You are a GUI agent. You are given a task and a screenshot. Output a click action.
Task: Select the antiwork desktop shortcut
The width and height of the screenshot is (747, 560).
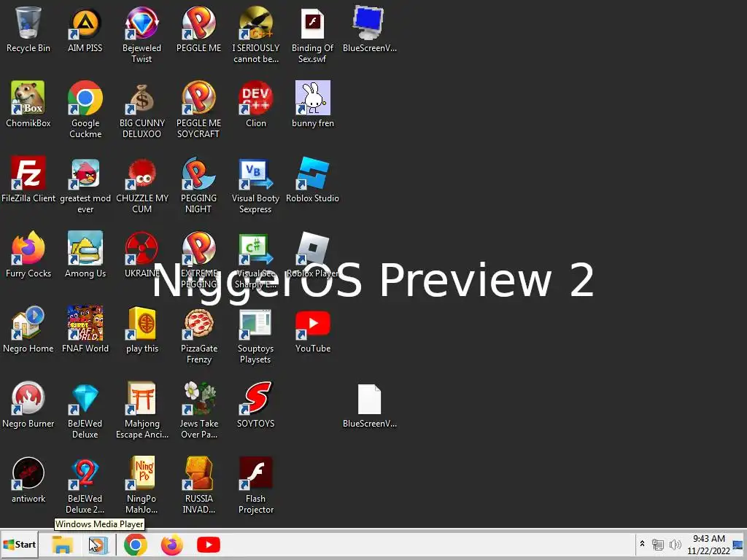pos(28,481)
